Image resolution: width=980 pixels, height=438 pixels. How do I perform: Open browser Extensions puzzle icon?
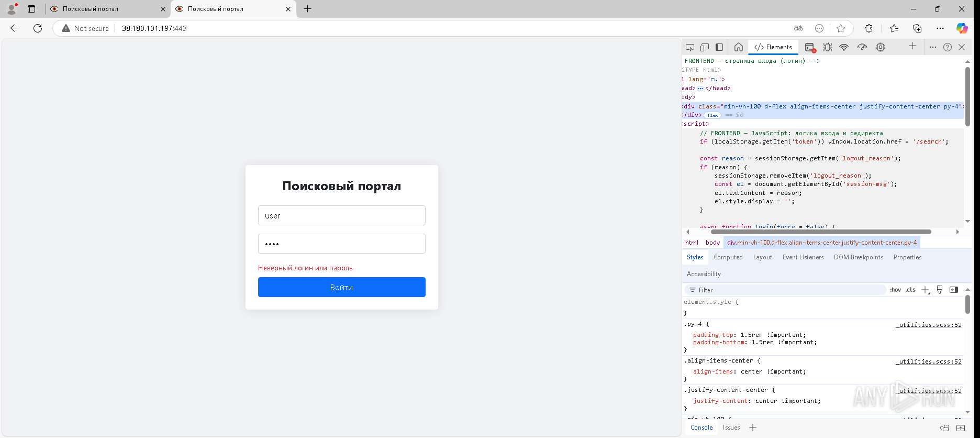coord(868,28)
